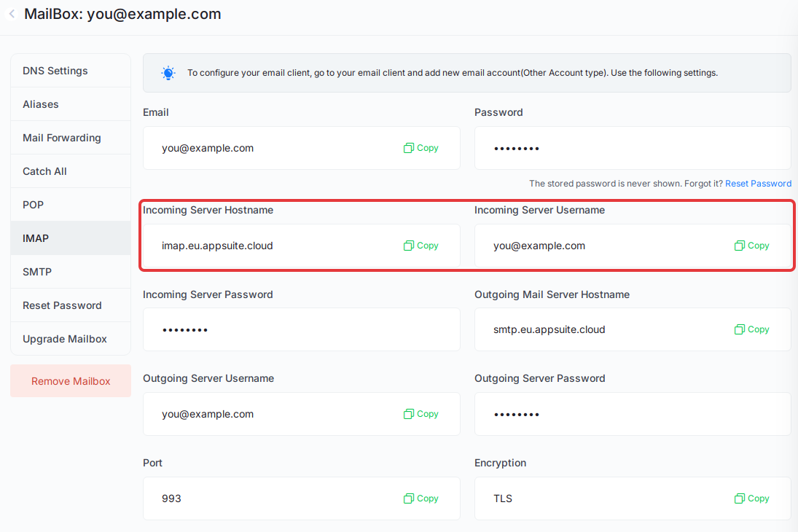Image resolution: width=798 pixels, height=532 pixels.
Task: Click the Incoming Server Username text value
Action: [539, 246]
